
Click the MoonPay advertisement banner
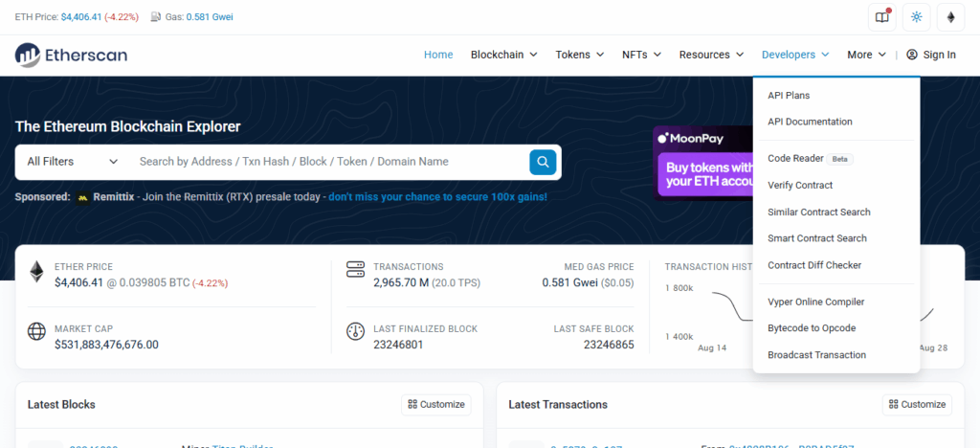[x=703, y=163]
